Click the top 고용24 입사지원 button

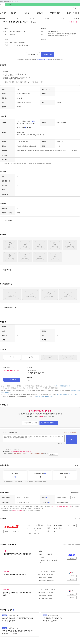pyautogui.click(x=47, y=55)
